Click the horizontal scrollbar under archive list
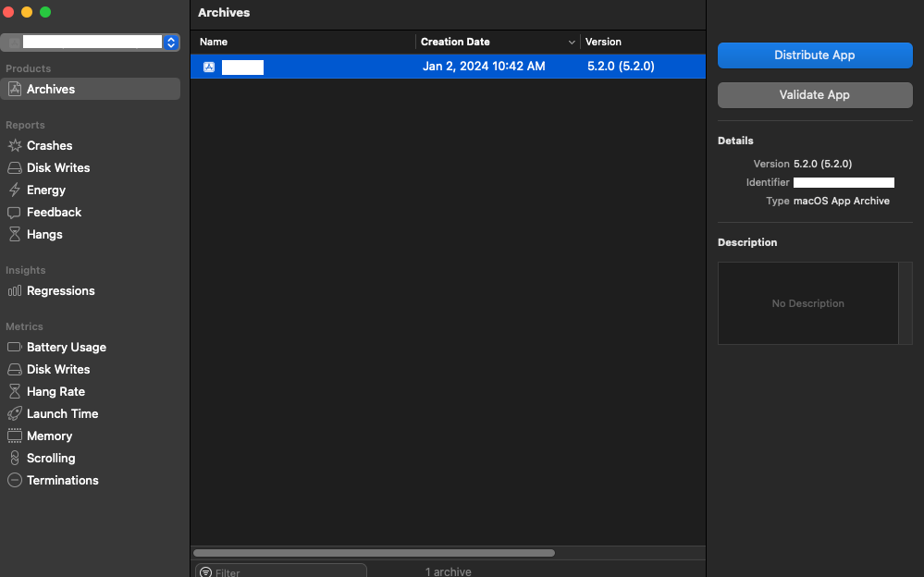924x577 pixels. click(374, 553)
